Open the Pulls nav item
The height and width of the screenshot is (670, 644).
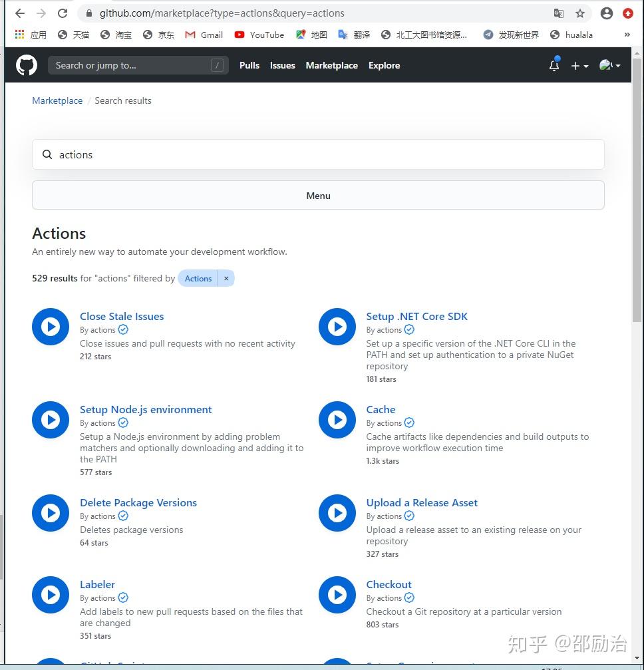pyautogui.click(x=249, y=65)
